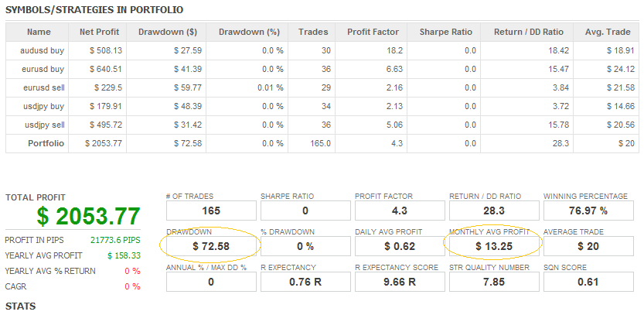Select the R Expectancy value box

coord(305,282)
